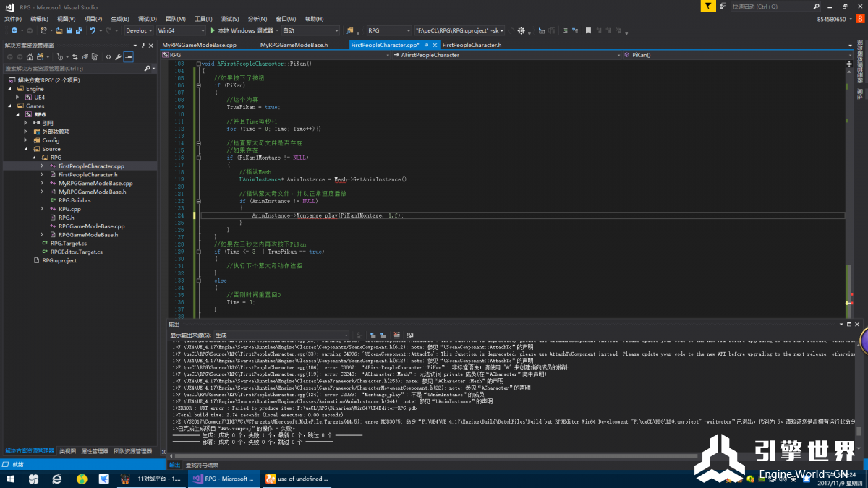Select RPGGameModeBase.cpp in Solution Explorer
The image size is (868, 488).
point(91,226)
